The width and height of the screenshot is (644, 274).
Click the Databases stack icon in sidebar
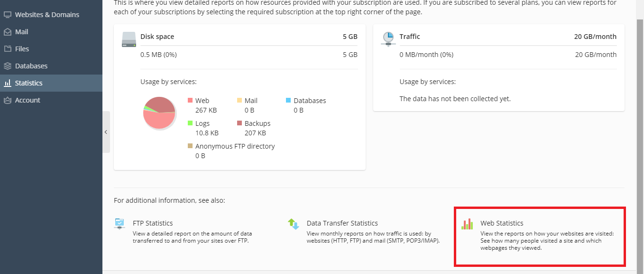[8, 66]
